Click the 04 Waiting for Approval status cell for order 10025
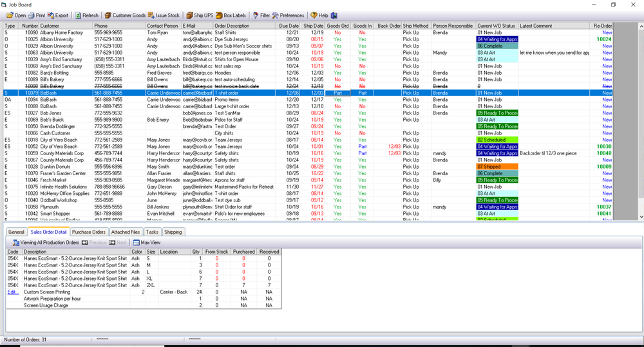The width and height of the screenshot is (644, 347). pos(497,39)
